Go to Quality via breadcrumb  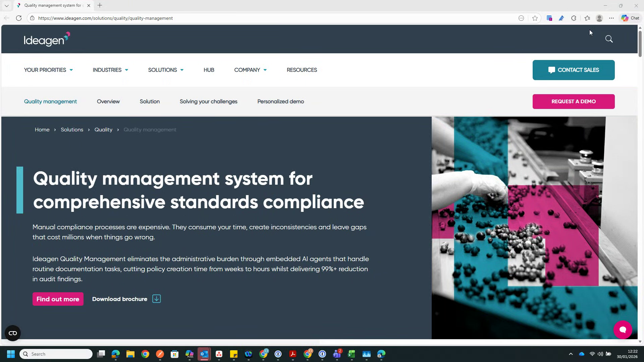tap(103, 130)
